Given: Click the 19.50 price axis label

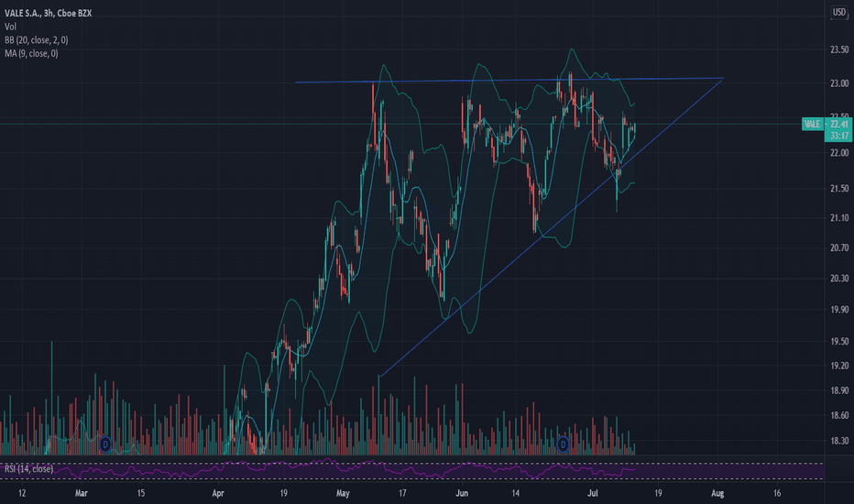Looking at the screenshot, I should pyautogui.click(x=838, y=341).
